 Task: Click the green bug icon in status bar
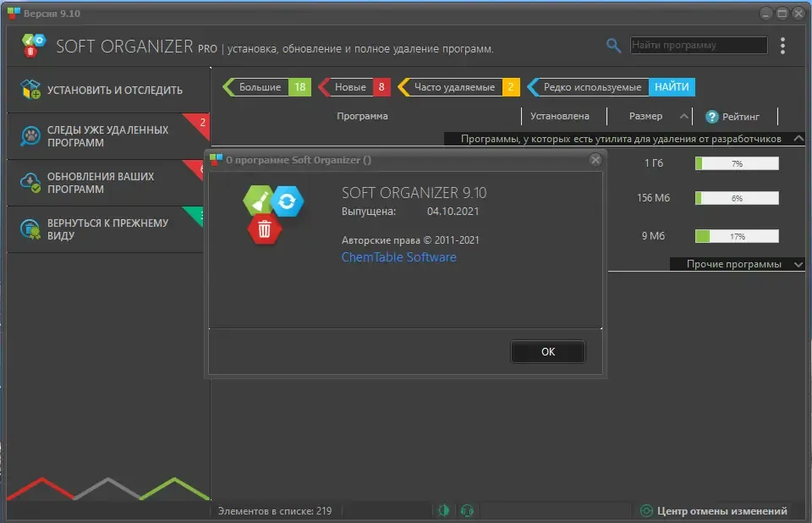(443, 510)
